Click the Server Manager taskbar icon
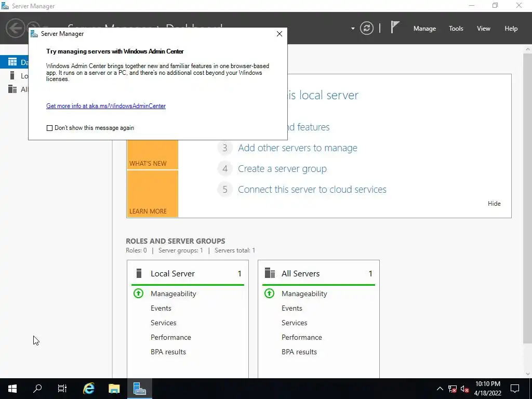Viewport: 532px width, 399px height. click(x=139, y=389)
